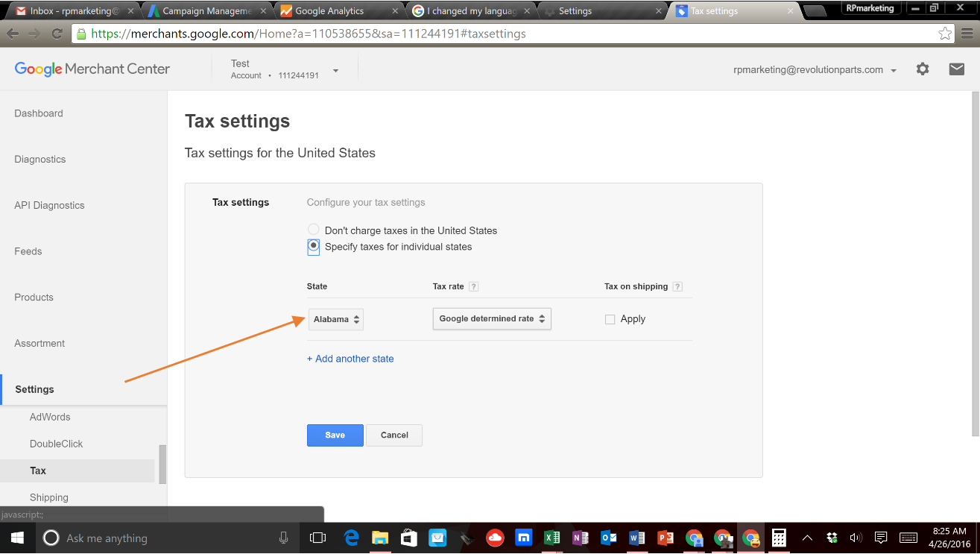
Task: Open the Google determined rate dropdown
Action: click(x=492, y=318)
